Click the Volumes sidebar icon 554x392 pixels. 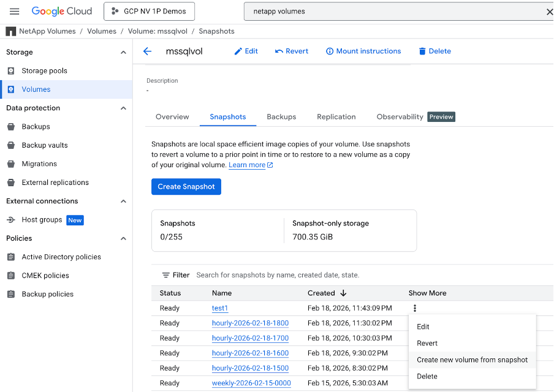pos(11,89)
